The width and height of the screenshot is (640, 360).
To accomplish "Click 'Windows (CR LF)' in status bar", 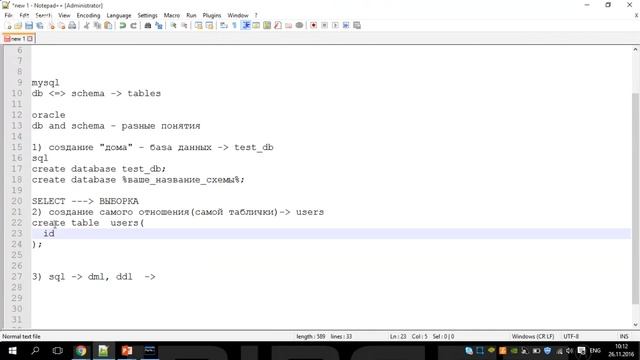I will pyautogui.click(x=533, y=336).
